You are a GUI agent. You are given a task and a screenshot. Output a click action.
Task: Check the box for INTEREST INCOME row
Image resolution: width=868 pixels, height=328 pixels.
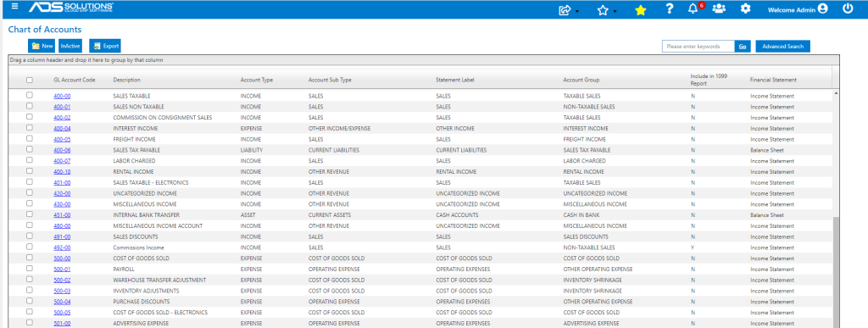click(30, 128)
